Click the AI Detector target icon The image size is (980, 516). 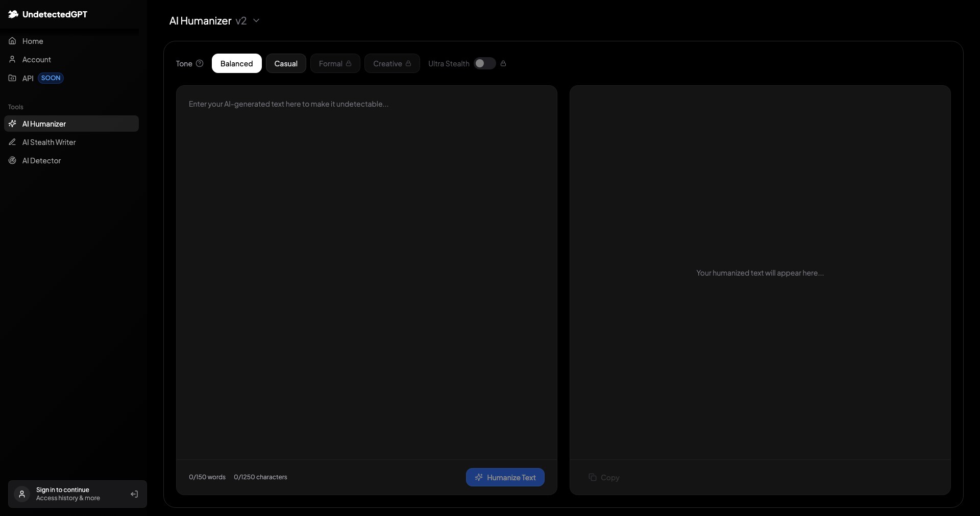[x=12, y=160]
